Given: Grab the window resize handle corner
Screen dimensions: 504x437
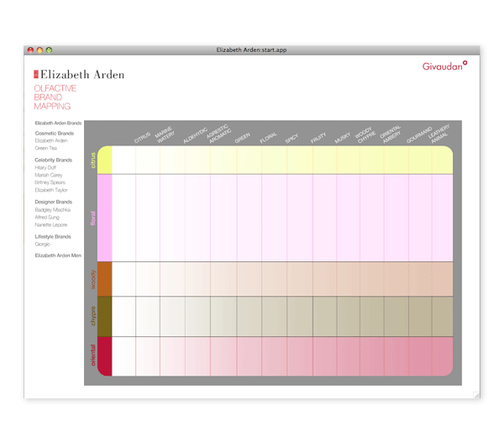Looking at the screenshot, I should 476,395.
